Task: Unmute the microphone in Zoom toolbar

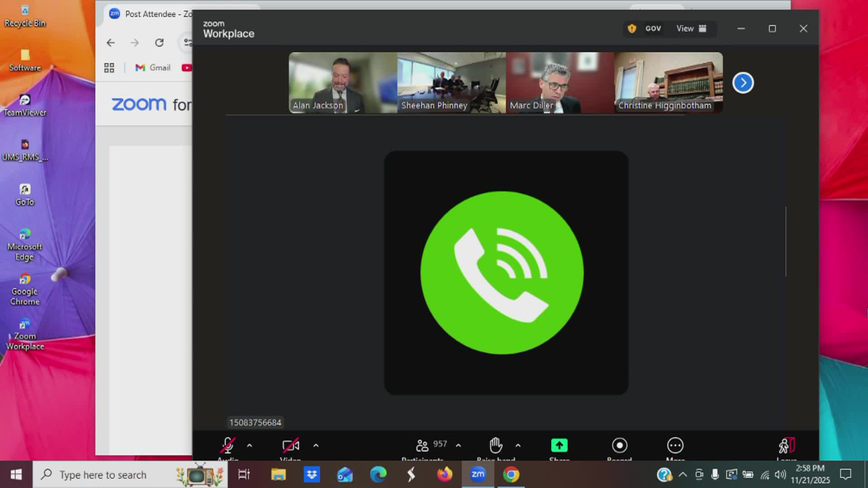Action: (x=228, y=446)
